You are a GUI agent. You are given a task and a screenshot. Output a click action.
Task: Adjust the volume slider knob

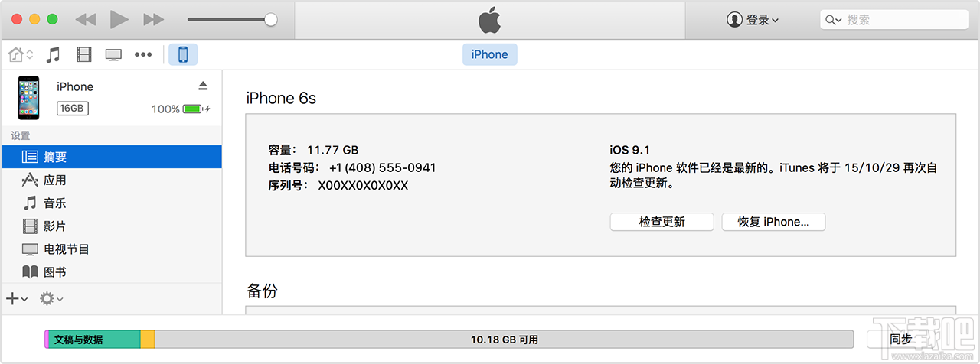pos(270,20)
